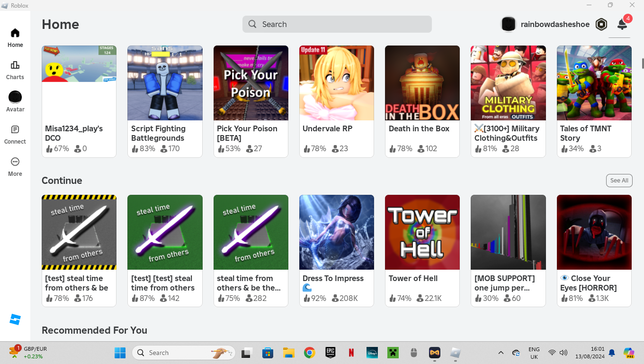Open Close Your Eyes [HORROR] thumbnail
Image resolution: width=644 pixels, height=364 pixels.
[x=594, y=232]
